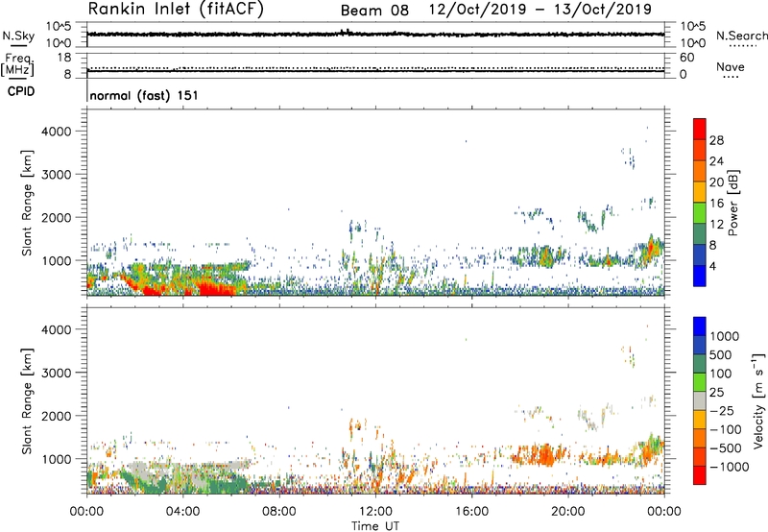Click the 2000 range tick in velocity panel
The height and width of the screenshot is (532, 768).
click(56, 416)
